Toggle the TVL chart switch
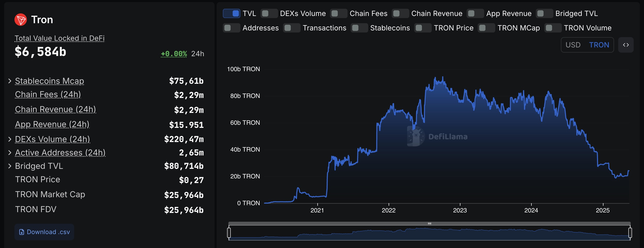The image size is (644, 248). tap(232, 13)
